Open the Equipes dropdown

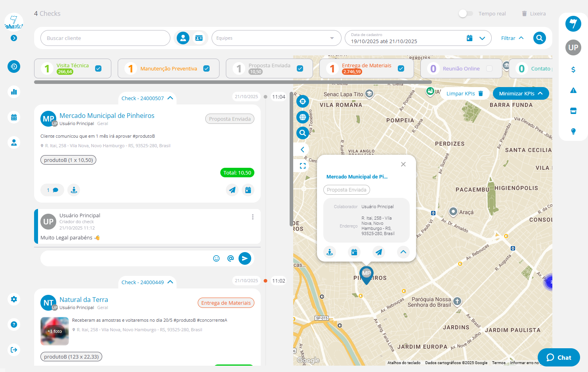(x=276, y=38)
